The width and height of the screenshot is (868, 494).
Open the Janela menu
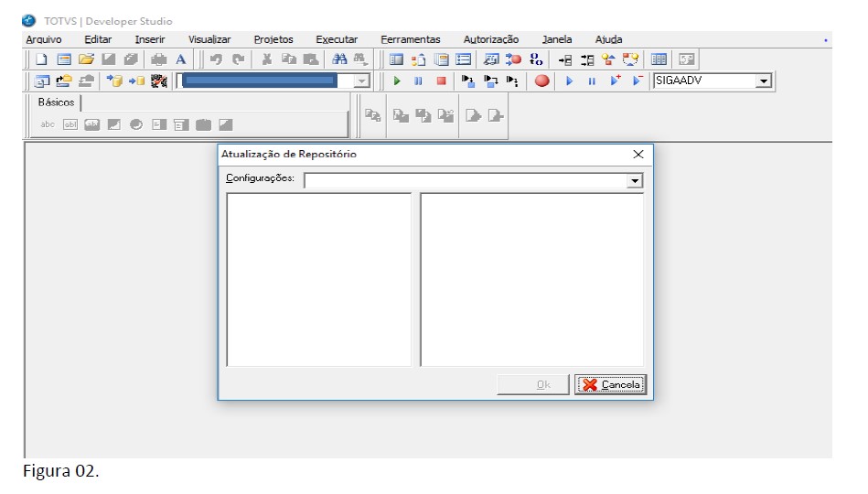[557, 39]
